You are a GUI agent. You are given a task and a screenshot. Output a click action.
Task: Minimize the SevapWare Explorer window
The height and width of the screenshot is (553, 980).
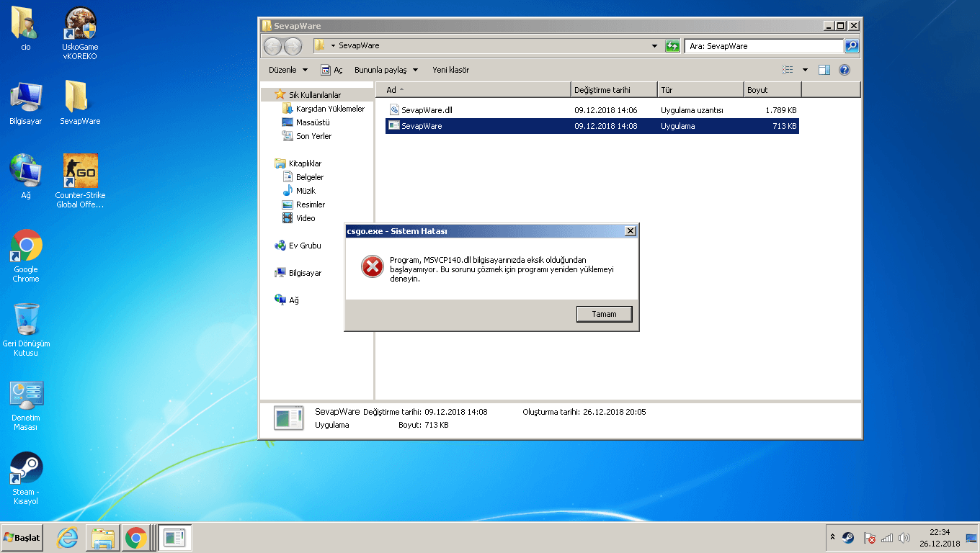[828, 25]
